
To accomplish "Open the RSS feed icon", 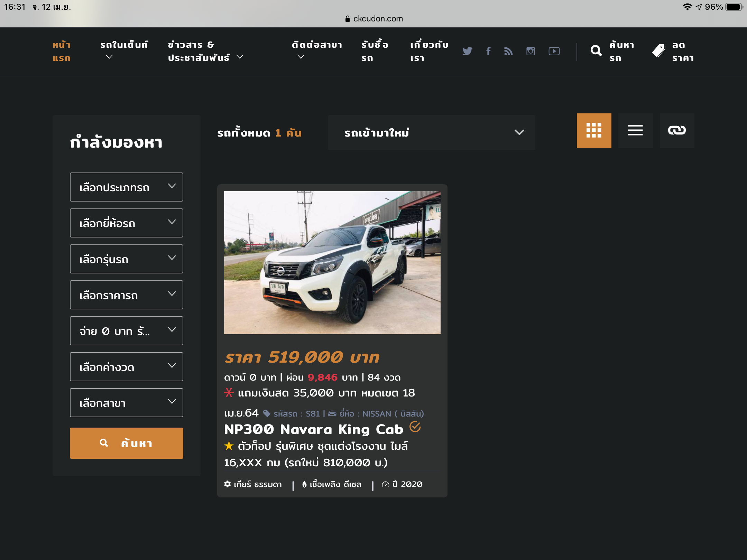I will (x=508, y=51).
